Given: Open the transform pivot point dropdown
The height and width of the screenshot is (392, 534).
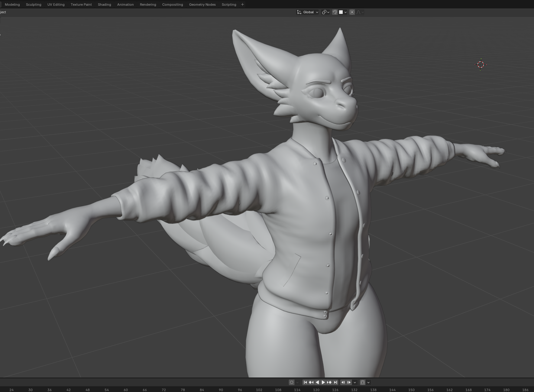Looking at the screenshot, I should pos(325,12).
